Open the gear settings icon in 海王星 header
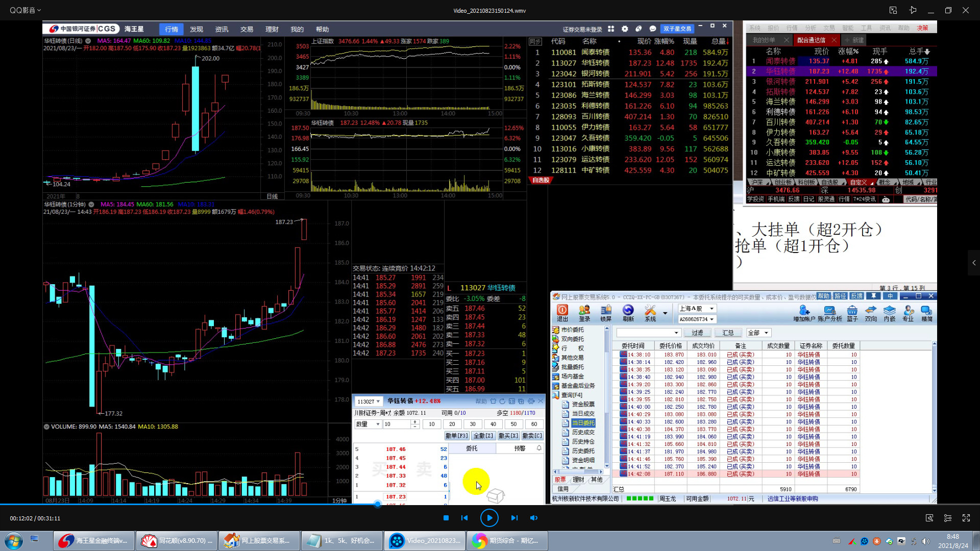The width and height of the screenshot is (980, 551). (x=625, y=29)
